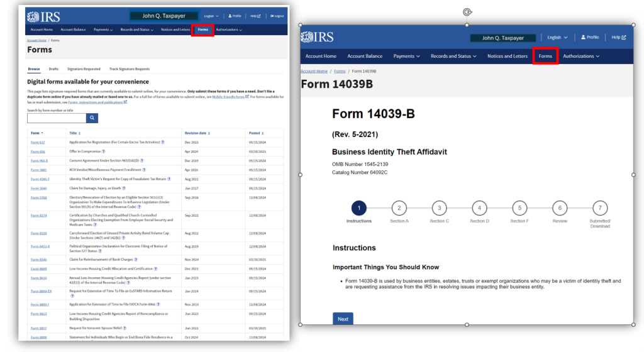Select step 5 Section F circle
The image size is (644, 352).
pyautogui.click(x=519, y=208)
